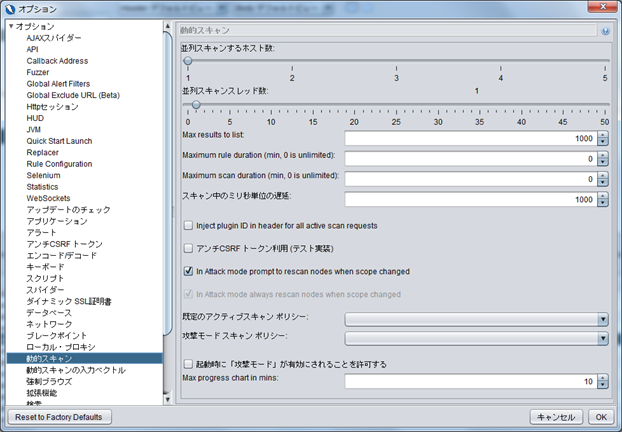Image resolution: width=622 pixels, height=432 pixels.
Task: Select Callback Address option
Action: [57, 61]
